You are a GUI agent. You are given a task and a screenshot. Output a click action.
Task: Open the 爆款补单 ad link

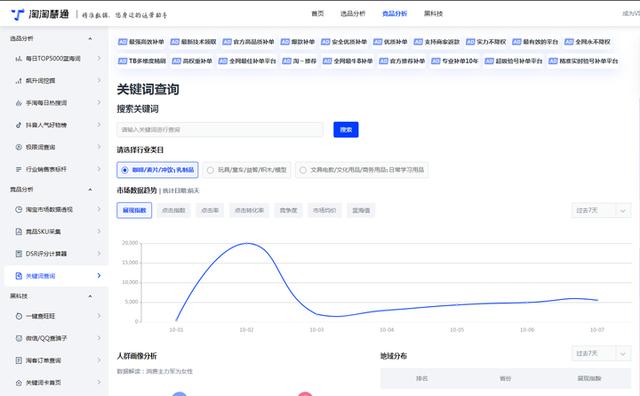pos(298,42)
